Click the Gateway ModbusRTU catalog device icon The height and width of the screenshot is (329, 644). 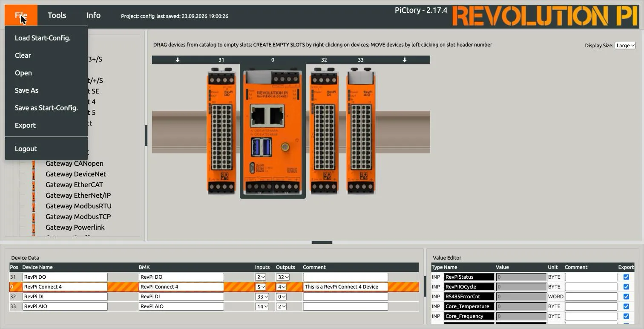[34, 206]
